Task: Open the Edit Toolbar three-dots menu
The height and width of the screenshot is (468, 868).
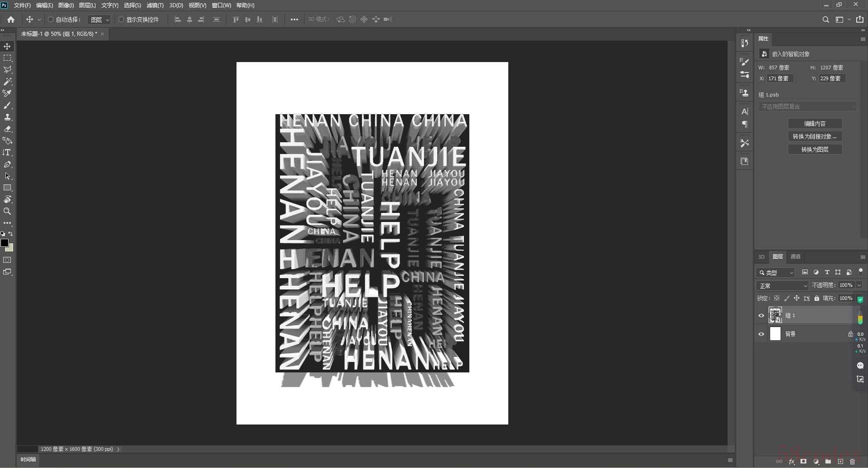Action: pos(7,223)
